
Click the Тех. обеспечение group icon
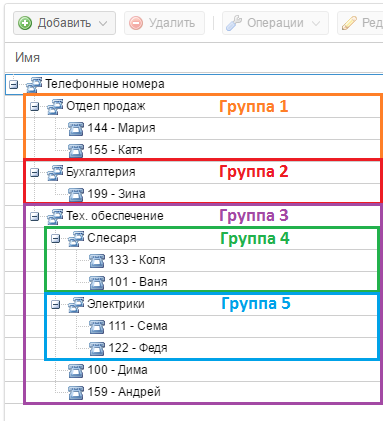tap(55, 217)
